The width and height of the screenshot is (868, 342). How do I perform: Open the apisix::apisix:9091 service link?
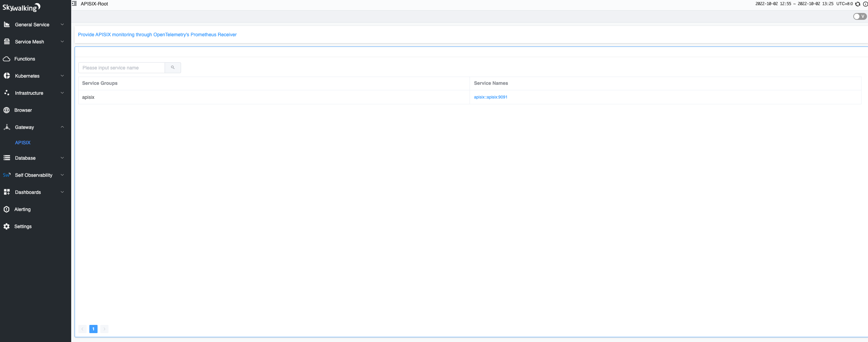point(490,97)
